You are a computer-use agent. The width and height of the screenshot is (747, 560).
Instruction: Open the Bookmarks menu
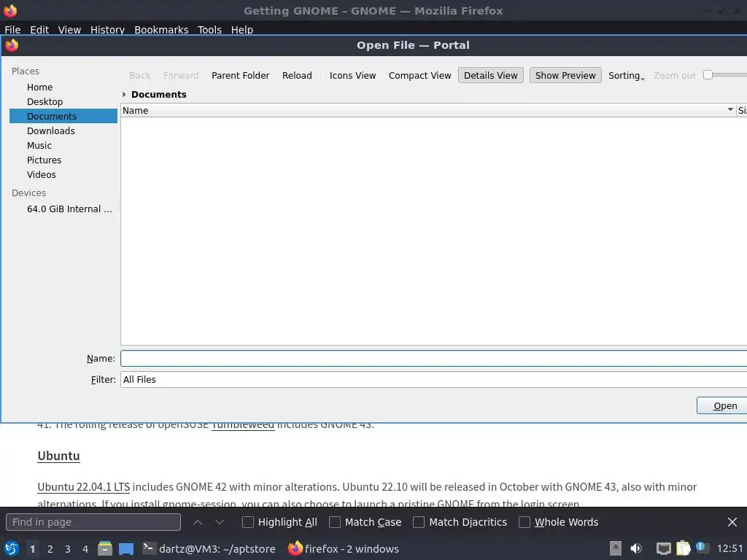point(161,29)
